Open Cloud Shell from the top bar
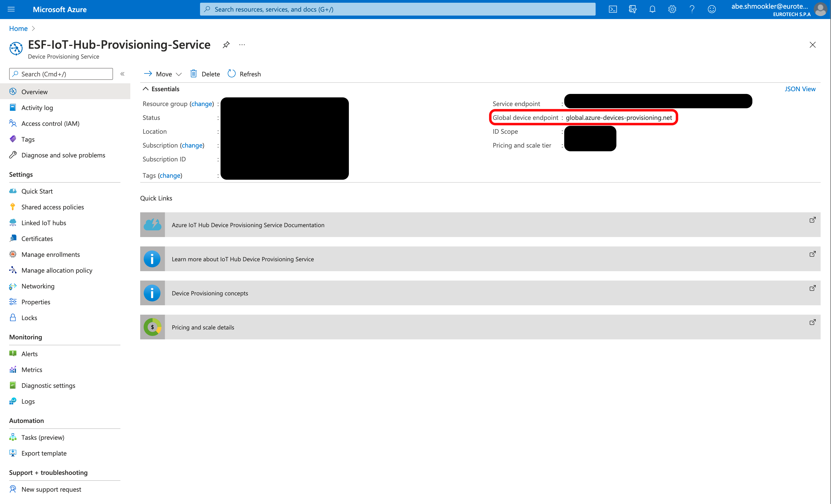Screen dimensions: 831x504 coord(612,9)
